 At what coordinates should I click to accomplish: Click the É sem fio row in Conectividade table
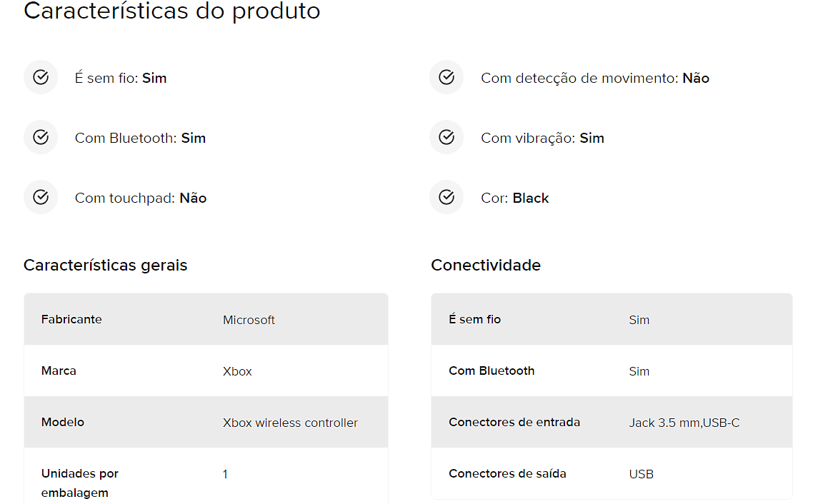point(612,319)
